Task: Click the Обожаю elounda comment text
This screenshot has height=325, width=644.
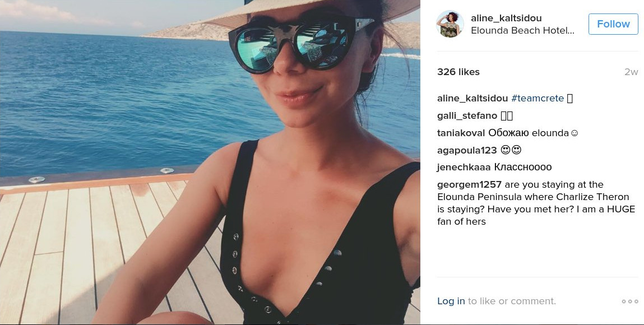Action: [533, 133]
